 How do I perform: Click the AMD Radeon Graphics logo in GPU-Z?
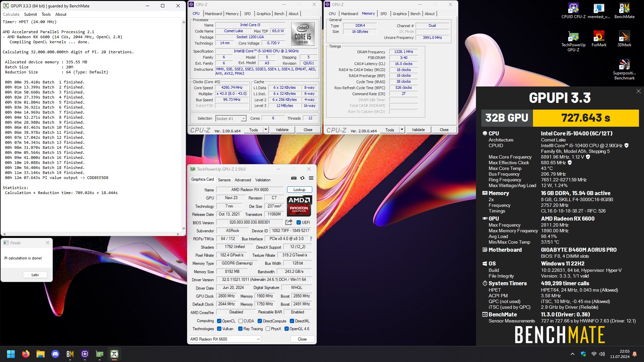click(x=299, y=206)
